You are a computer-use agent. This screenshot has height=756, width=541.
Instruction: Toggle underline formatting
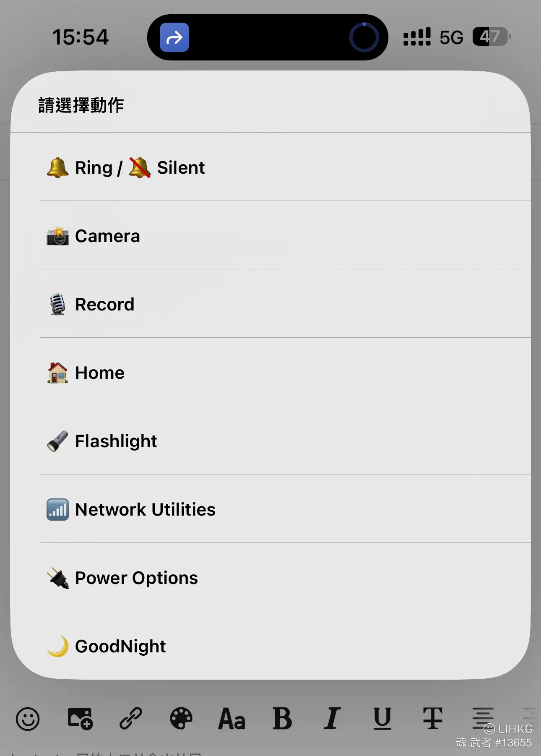pos(382,719)
